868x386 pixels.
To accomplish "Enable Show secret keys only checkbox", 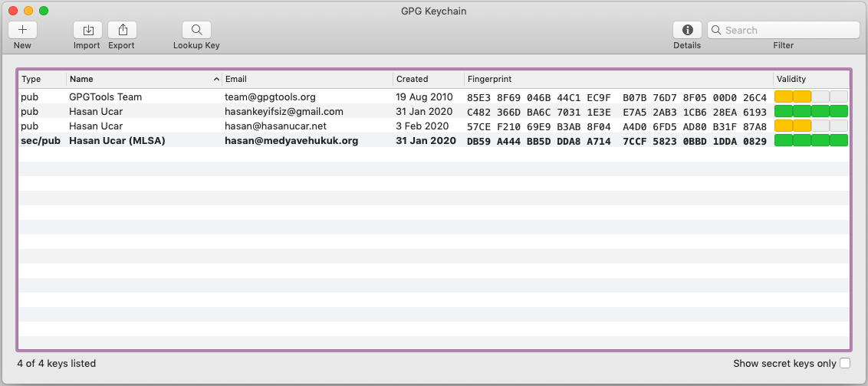I will 845,363.
